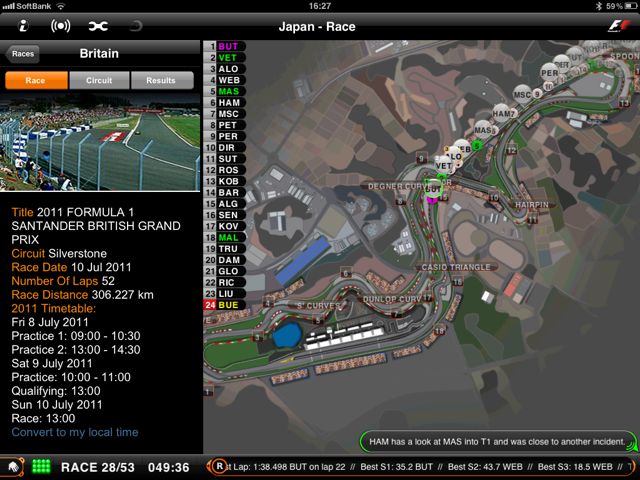Select BUT in position 1
The image size is (640, 480).
[x=225, y=47]
